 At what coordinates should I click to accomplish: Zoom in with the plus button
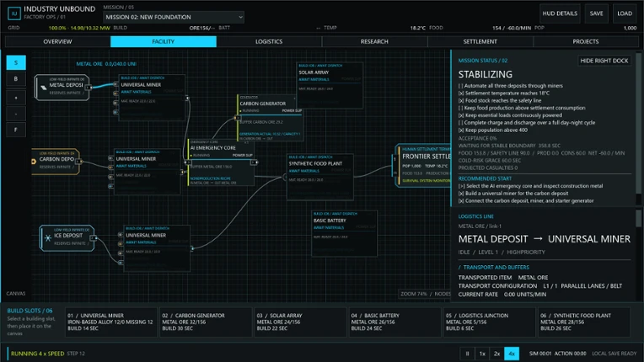16,98
